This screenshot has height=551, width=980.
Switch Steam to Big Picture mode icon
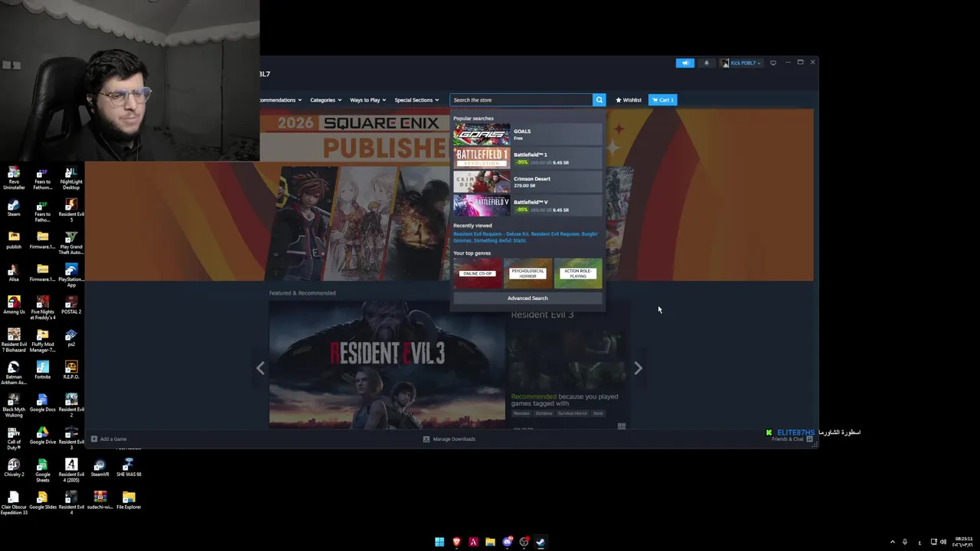tap(773, 63)
